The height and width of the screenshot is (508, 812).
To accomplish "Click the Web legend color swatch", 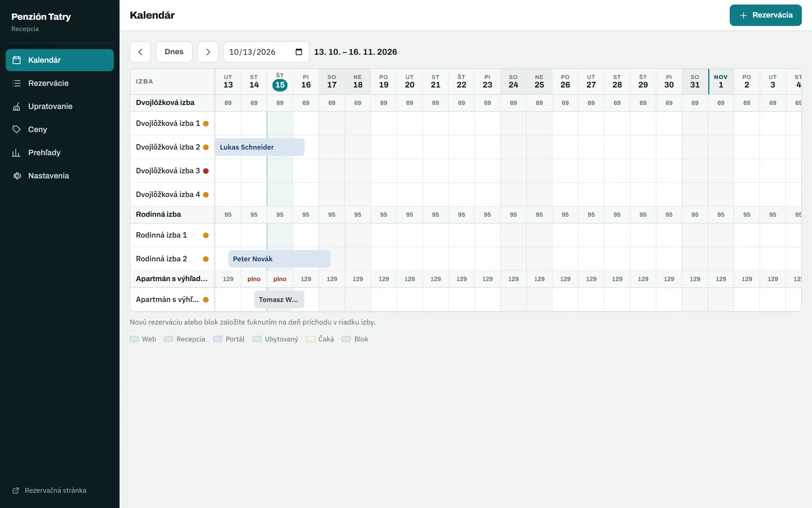I will pyautogui.click(x=134, y=339).
